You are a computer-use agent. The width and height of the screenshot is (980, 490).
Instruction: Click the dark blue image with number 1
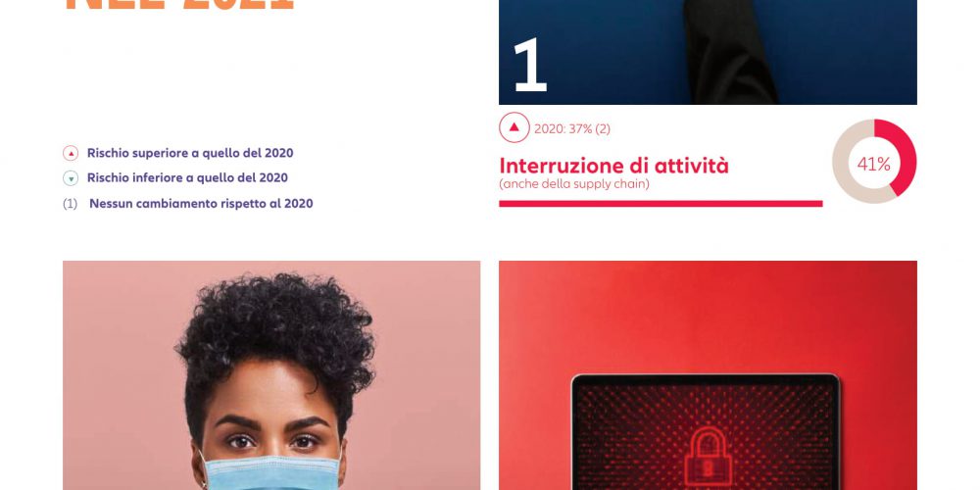(x=708, y=52)
